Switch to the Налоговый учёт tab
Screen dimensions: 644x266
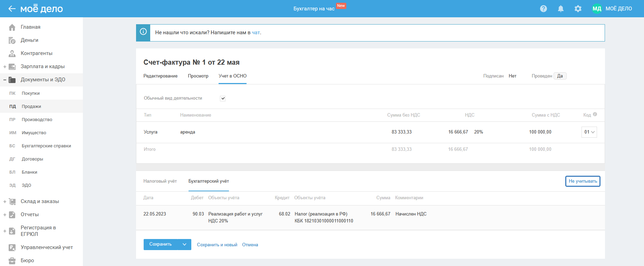click(160, 181)
